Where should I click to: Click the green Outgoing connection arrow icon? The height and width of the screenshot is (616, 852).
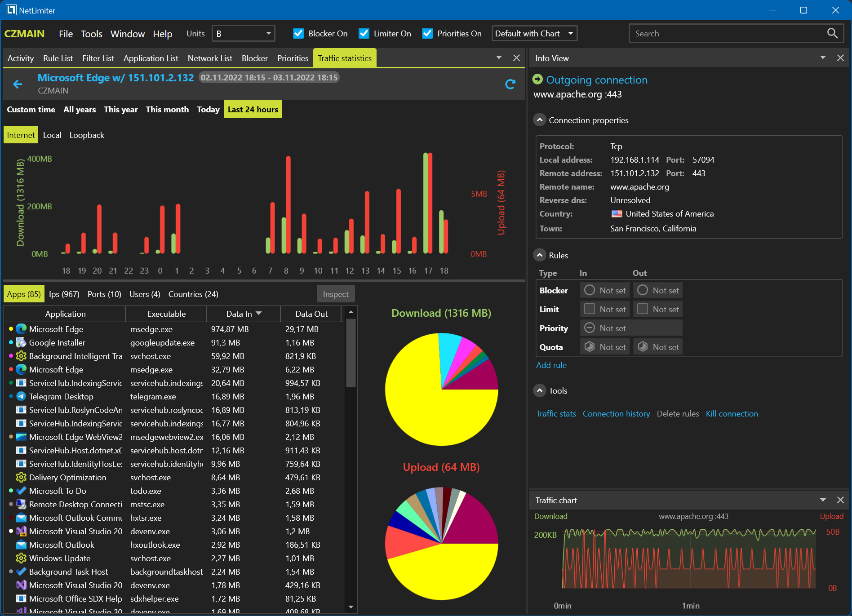(x=537, y=80)
